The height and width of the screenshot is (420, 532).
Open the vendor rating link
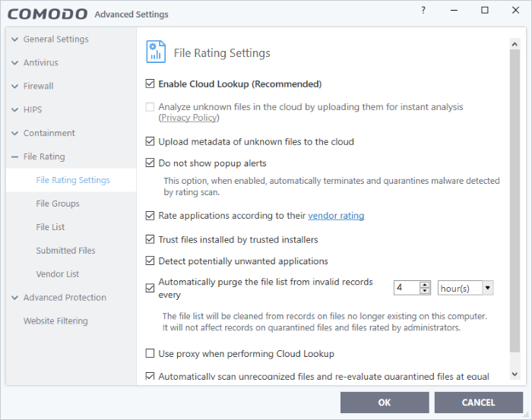click(x=336, y=216)
